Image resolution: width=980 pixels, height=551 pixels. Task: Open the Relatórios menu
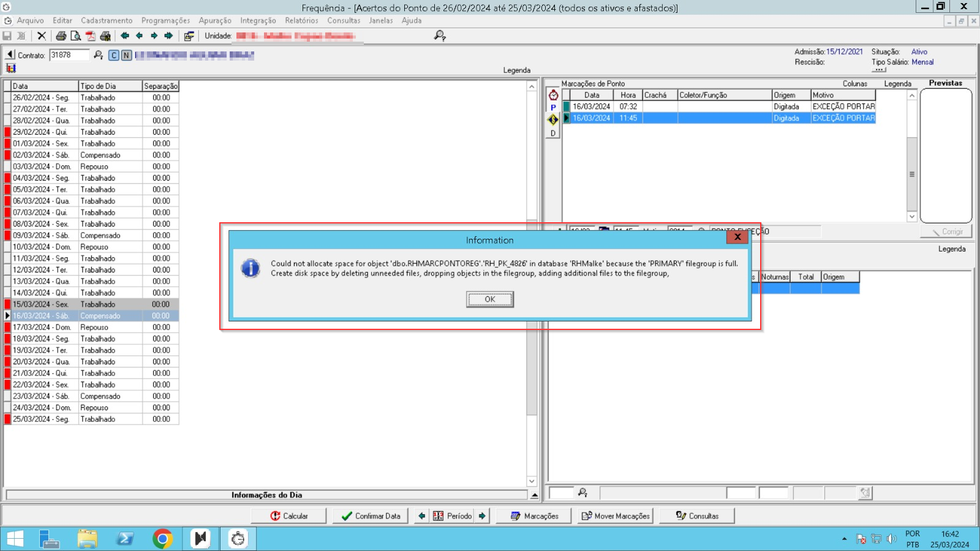pos(301,21)
